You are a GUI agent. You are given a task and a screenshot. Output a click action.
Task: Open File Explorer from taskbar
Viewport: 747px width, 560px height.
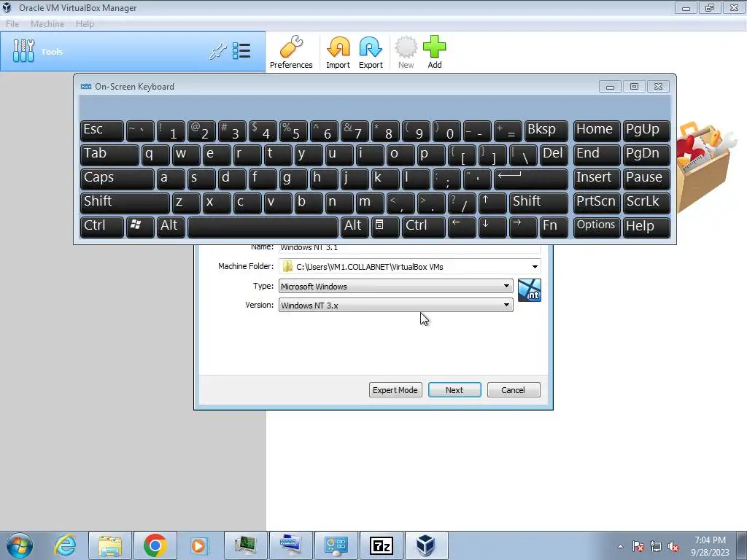109,545
